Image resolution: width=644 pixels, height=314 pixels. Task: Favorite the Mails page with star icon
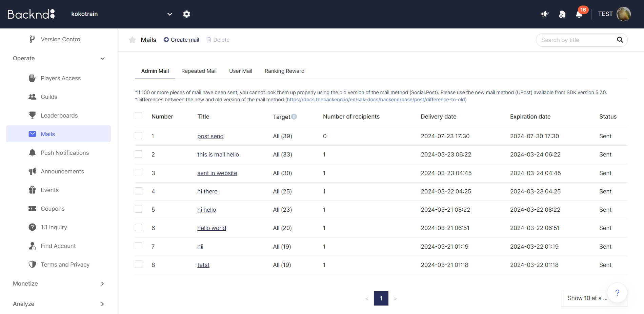(132, 40)
